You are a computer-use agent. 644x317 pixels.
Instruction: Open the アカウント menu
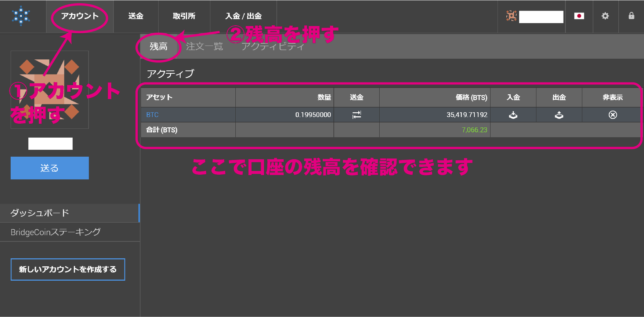point(80,16)
